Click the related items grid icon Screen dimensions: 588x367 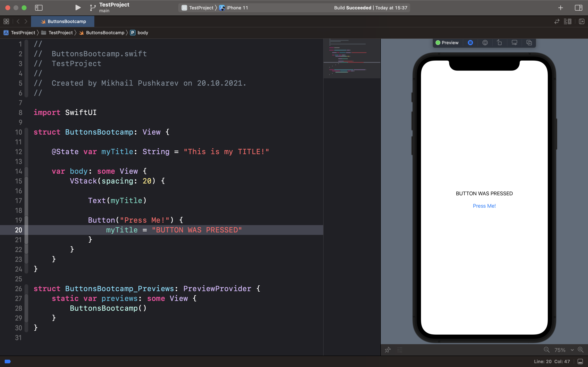pyautogui.click(x=6, y=21)
